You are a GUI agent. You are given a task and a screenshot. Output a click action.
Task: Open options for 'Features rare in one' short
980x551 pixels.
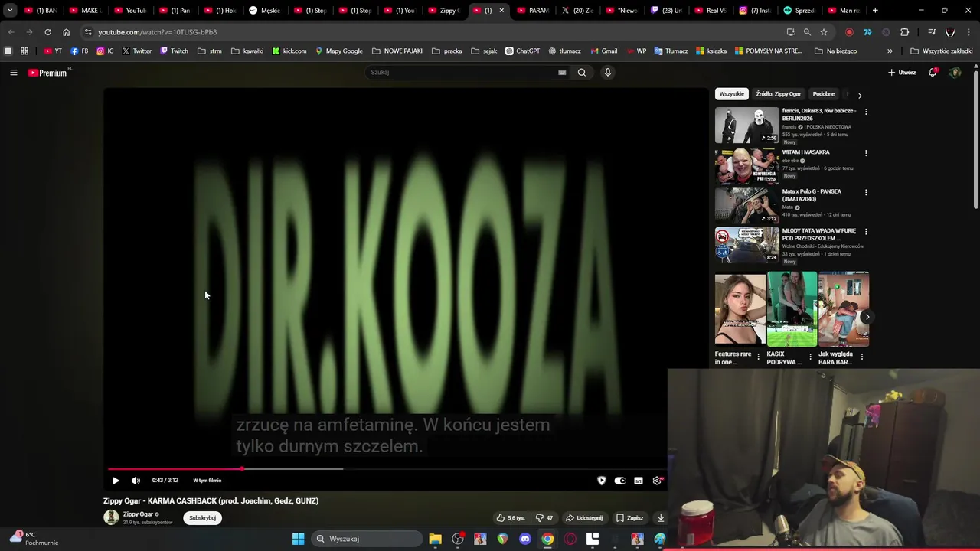point(758,357)
